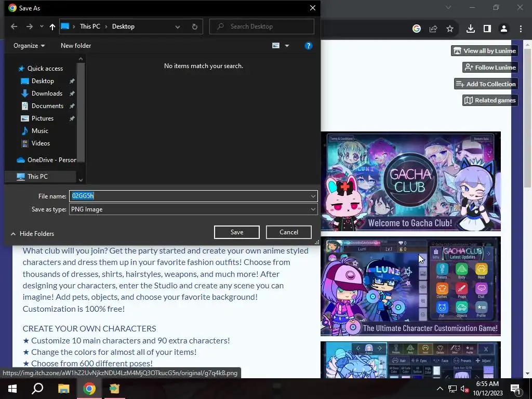Click the Save button
This screenshot has width=532, height=399.
237,232
